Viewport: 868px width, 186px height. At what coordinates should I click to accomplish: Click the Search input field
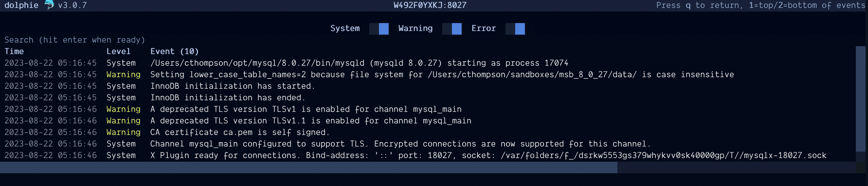click(428, 40)
